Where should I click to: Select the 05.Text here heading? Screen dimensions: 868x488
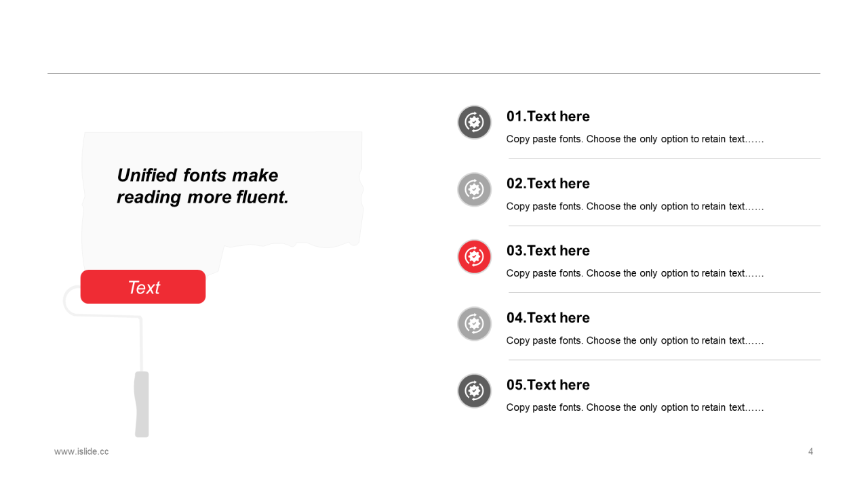pyautogui.click(x=548, y=385)
